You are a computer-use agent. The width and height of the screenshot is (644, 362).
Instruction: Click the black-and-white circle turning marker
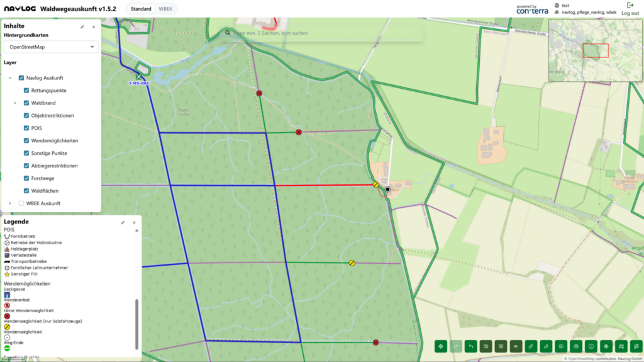coord(387,189)
